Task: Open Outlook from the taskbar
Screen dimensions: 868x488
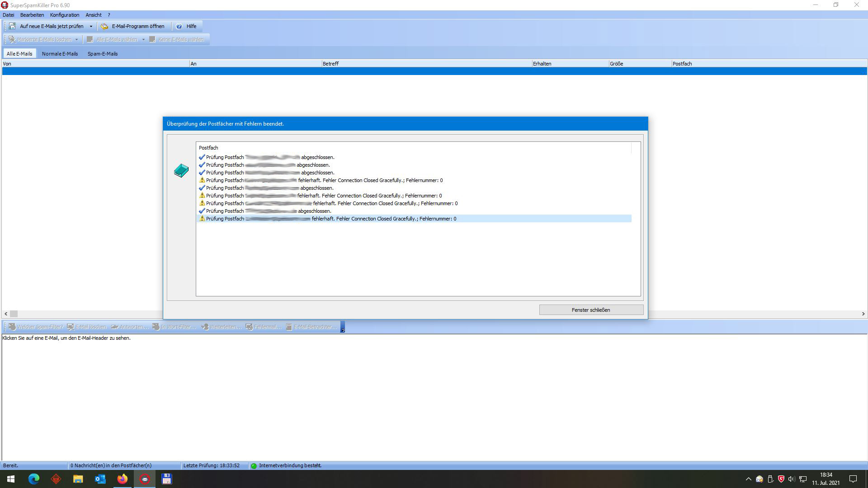Action: tap(100, 479)
